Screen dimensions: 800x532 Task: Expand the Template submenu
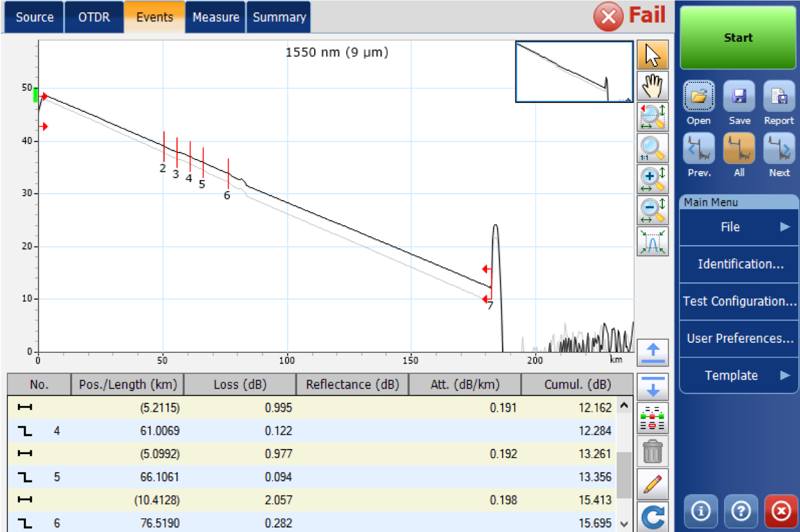[739, 376]
